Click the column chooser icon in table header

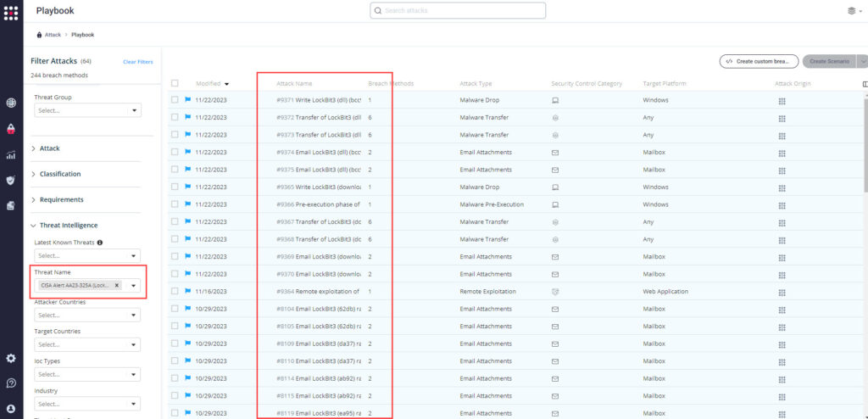point(864,84)
